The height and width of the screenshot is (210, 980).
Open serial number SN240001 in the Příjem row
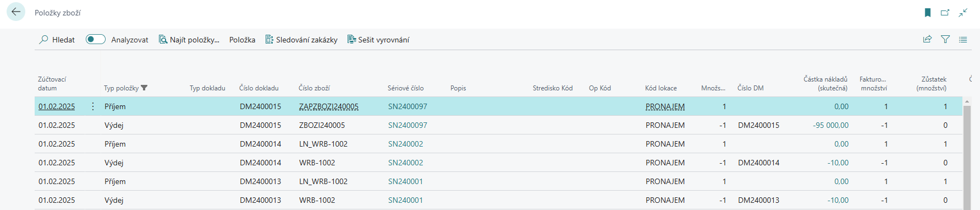tap(406, 181)
